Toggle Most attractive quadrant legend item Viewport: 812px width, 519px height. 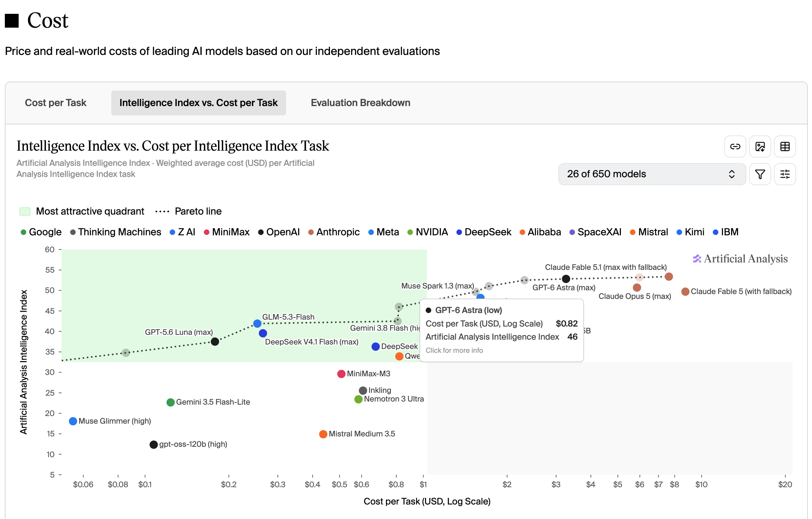(x=82, y=211)
